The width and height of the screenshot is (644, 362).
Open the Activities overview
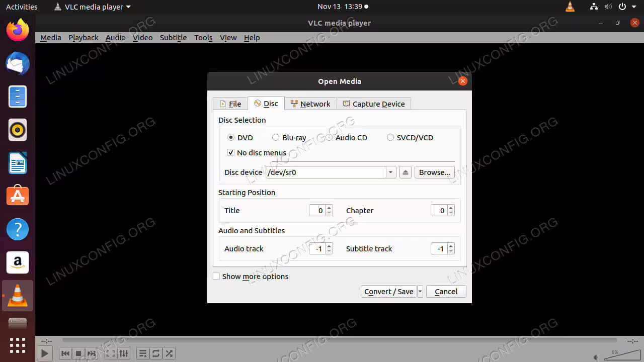[22, 7]
